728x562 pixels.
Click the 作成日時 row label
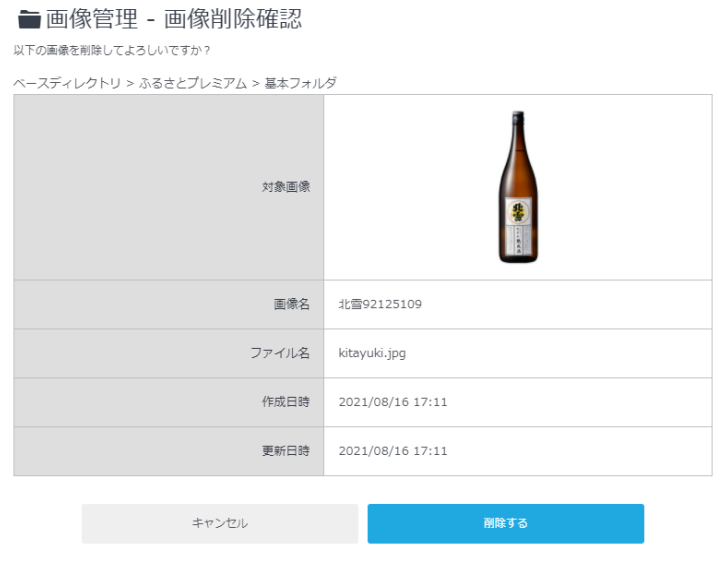pos(285,402)
